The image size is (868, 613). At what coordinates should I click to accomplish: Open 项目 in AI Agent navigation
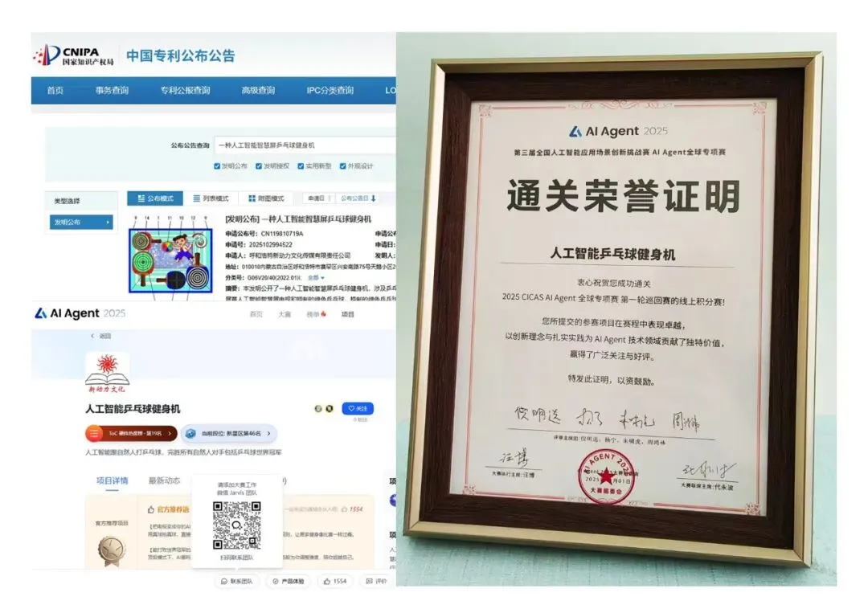(347, 314)
